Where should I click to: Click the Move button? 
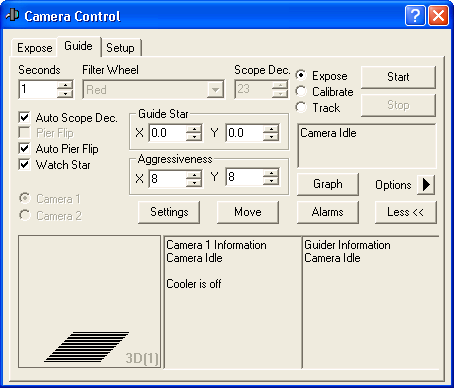pos(248,212)
